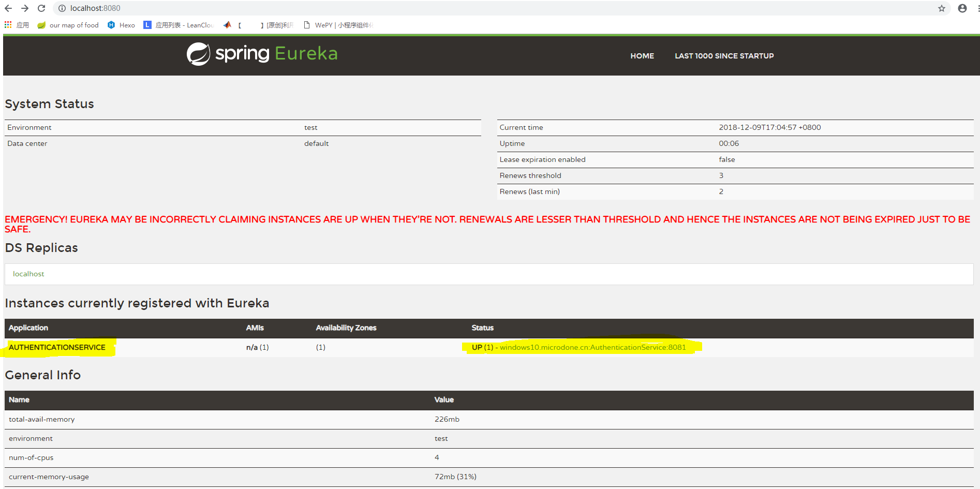This screenshot has height=489, width=980.
Task: Select the total-avail-memory value 226mb
Action: (x=447, y=419)
